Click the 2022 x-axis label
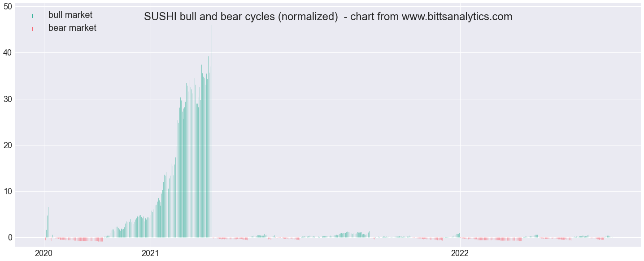The width and height of the screenshot is (644, 261). (x=460, y=253)
